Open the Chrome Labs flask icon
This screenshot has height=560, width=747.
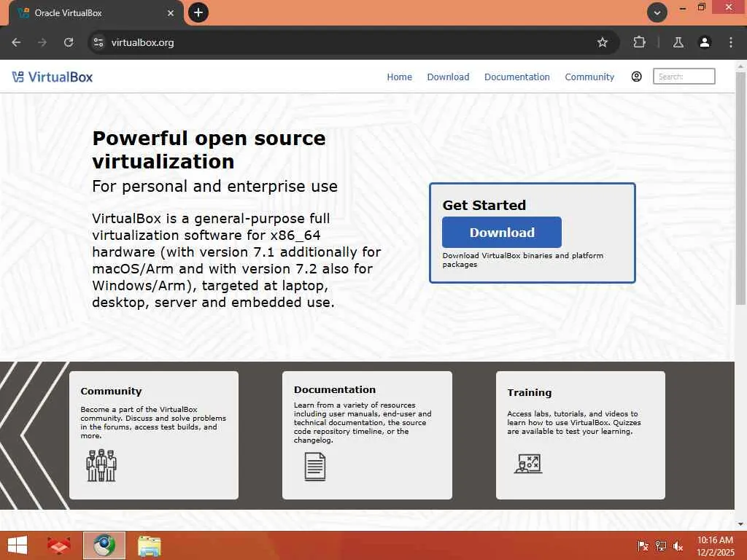coord(678,42)
